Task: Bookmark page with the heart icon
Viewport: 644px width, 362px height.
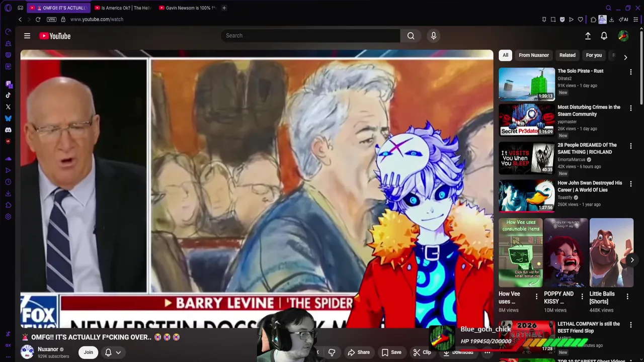Action: coord(580,20)
